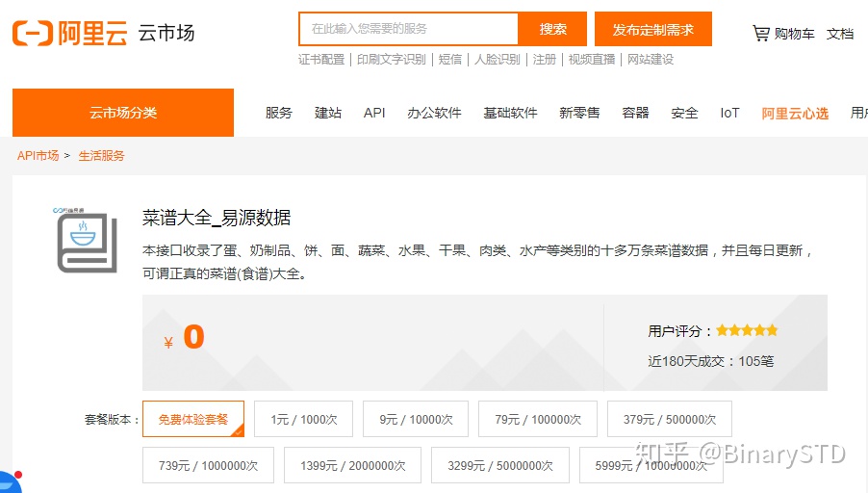The height and width of the screenshot is (493, 868).
Task: Open the 基础软件 nav menu item
Action: coord(510,113)
